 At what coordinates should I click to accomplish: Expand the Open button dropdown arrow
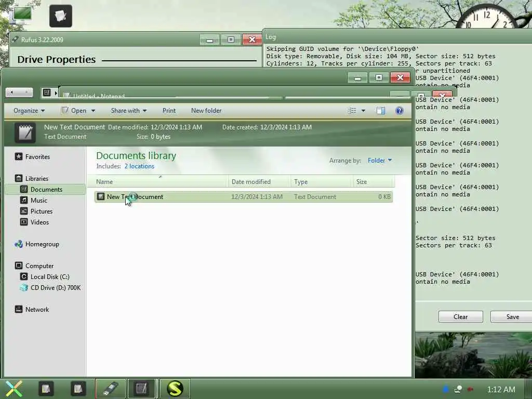coord(93,111)
